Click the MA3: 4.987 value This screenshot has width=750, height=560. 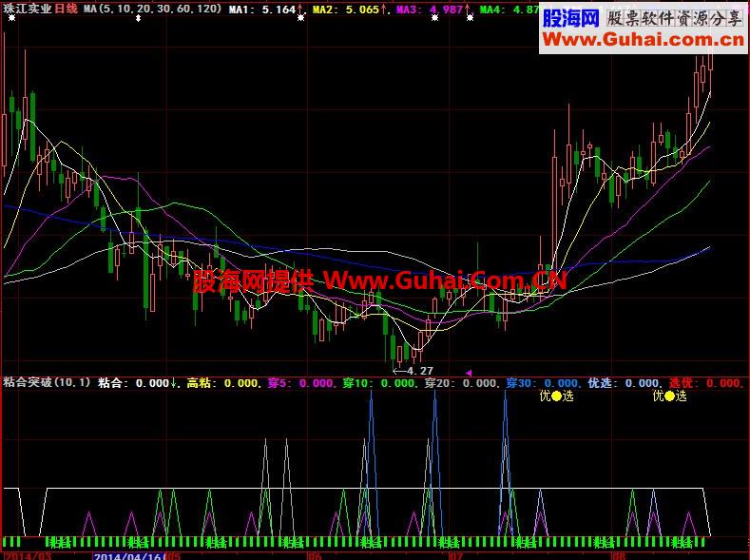point(430,10)
